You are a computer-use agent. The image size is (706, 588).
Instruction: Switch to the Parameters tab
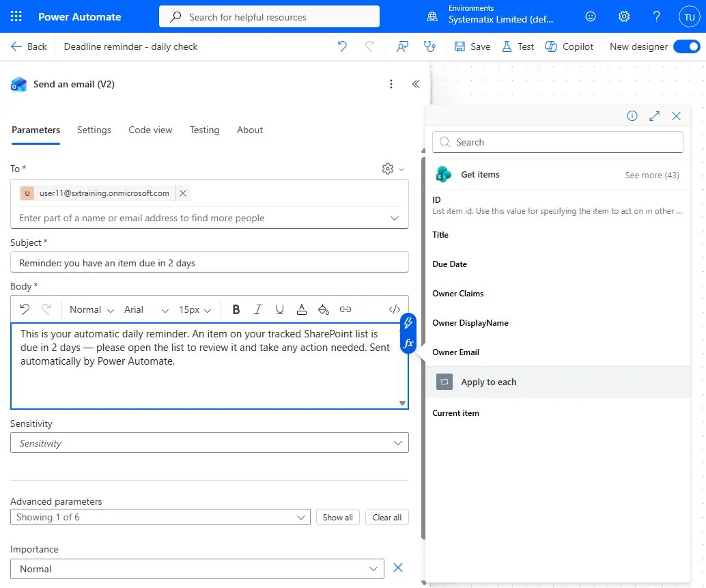tap(36, 130)
